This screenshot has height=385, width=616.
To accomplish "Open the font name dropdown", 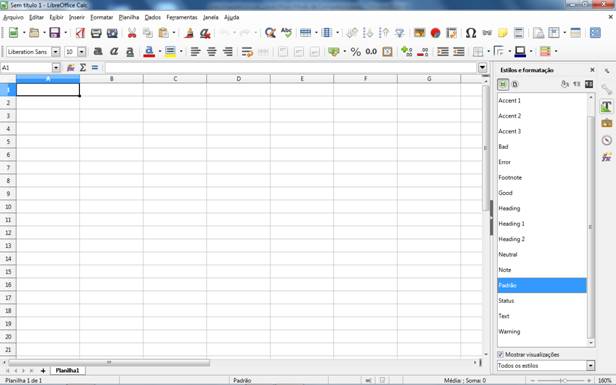I will pos(56,52).
